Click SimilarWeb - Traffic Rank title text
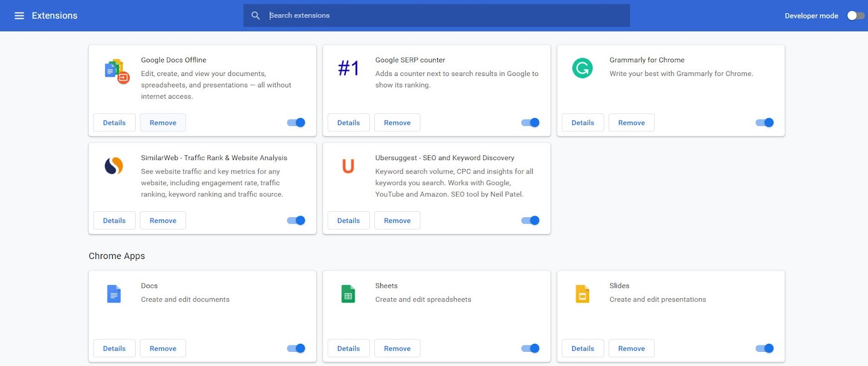The height and width of the screenshot is (366, 868). pos(214,157)
